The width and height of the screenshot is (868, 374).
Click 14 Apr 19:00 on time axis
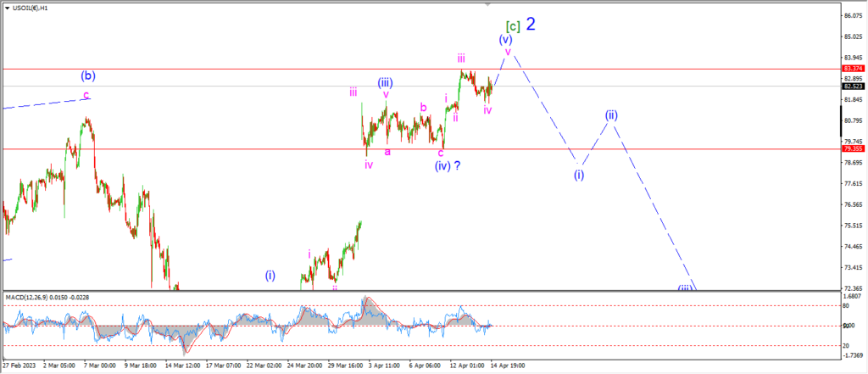pyautogui.click(x=506, y=366)
